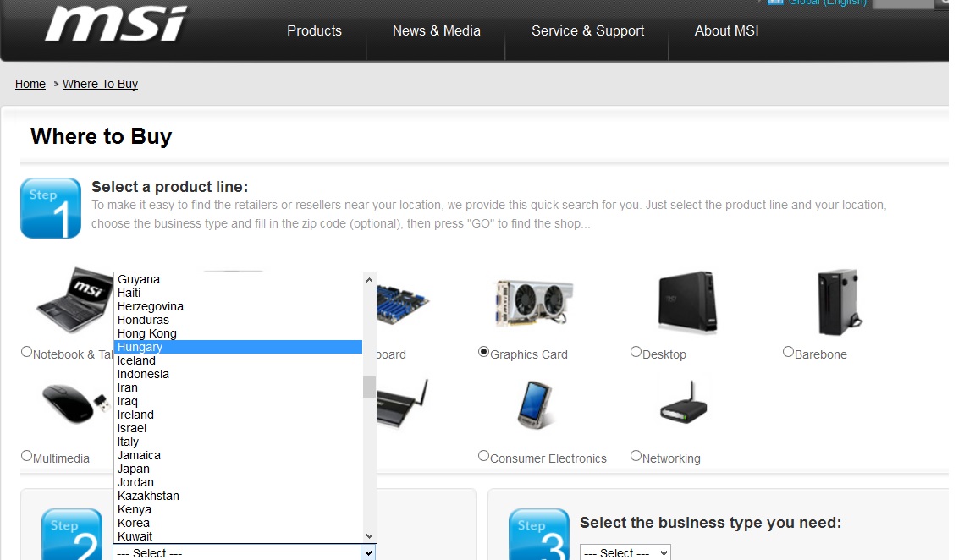Image resolution: width=975 pixels, height=560 pixels.
Task: Choose Iran in the country list
Action: (x=238, y=387)
